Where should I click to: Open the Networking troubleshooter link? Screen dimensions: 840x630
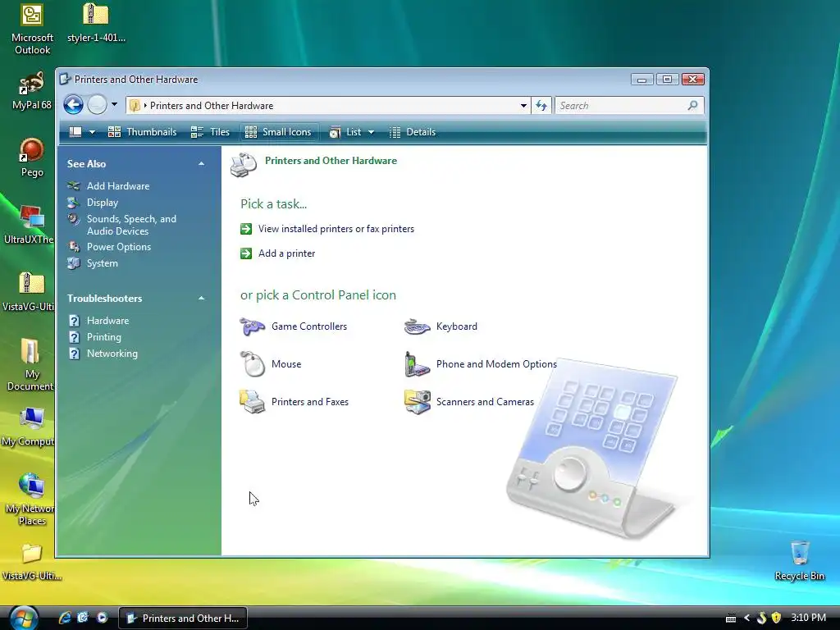coord(112,354)
